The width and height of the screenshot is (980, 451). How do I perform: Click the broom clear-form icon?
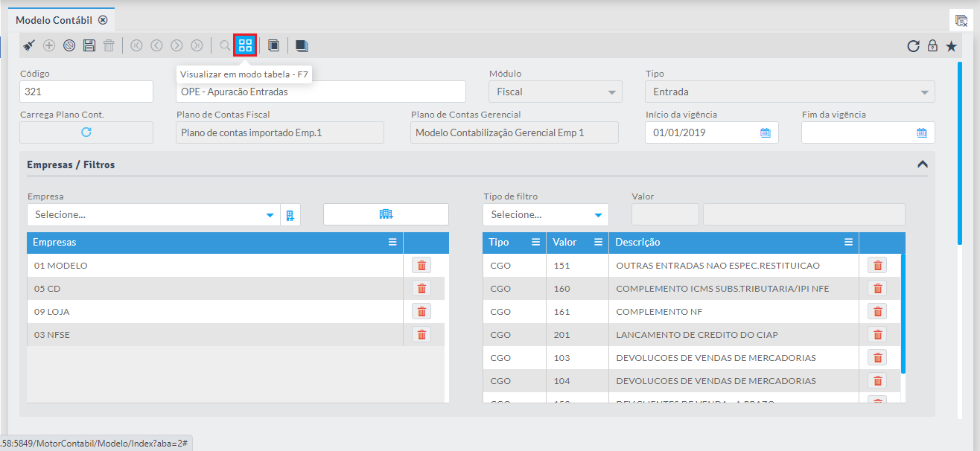[29, 45]
